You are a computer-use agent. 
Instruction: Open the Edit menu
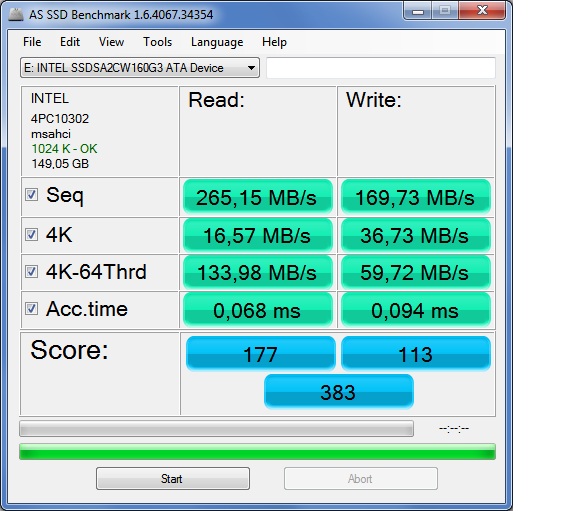point(70,42)
